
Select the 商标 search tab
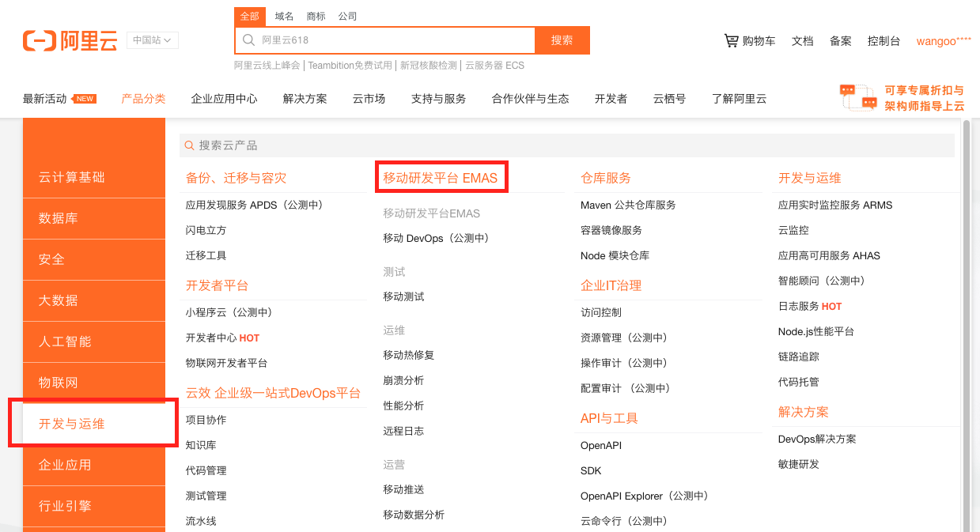click(x=316, y=16)
